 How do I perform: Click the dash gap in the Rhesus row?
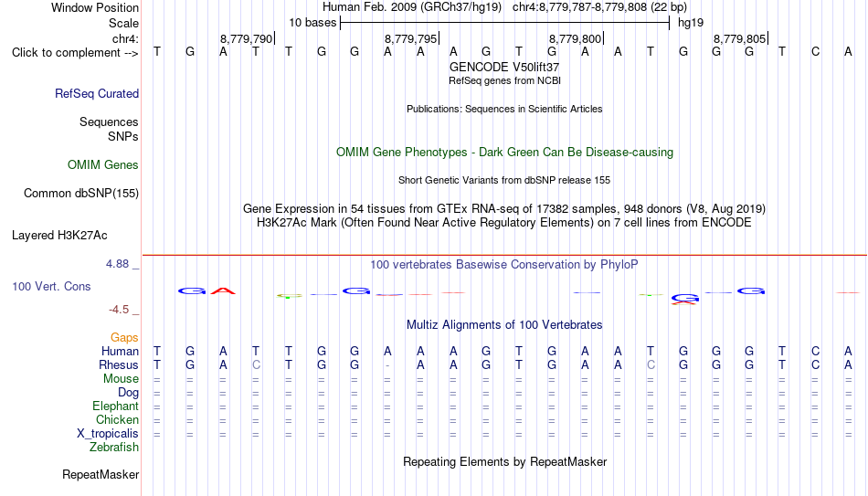387,365
